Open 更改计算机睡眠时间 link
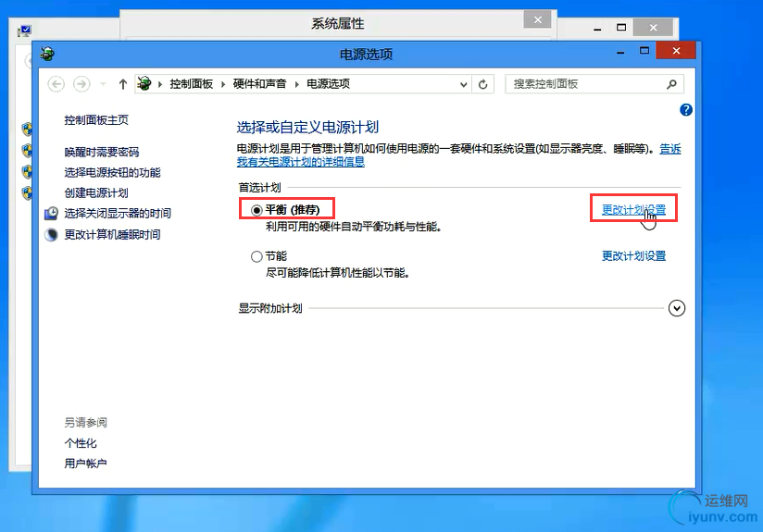The width and height of the screenshot is (763, 532). tap(112, 235)
